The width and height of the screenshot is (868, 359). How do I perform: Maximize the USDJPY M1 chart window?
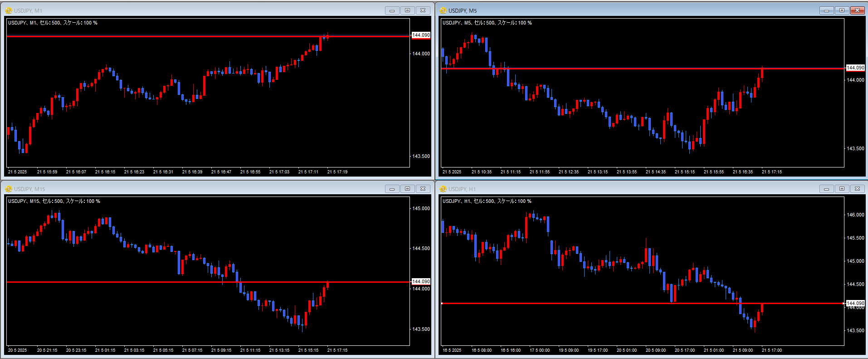click(x=407, y=10)
